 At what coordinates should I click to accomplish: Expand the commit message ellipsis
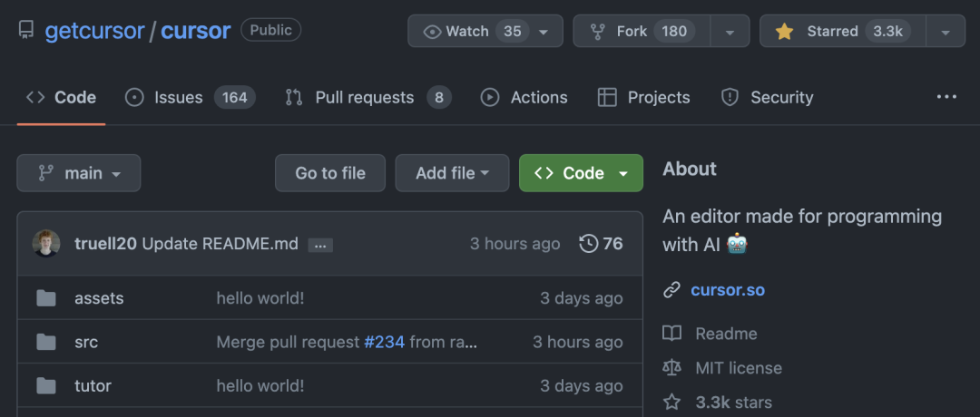click(x=320, y=245)
